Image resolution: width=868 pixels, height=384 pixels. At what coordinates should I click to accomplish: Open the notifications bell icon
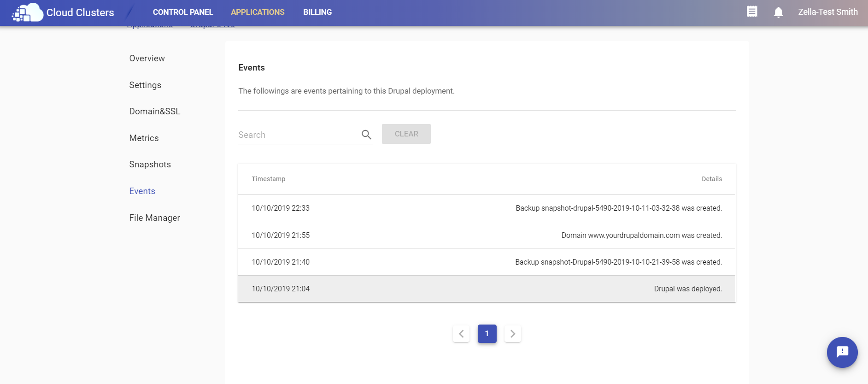coord(779,12)
